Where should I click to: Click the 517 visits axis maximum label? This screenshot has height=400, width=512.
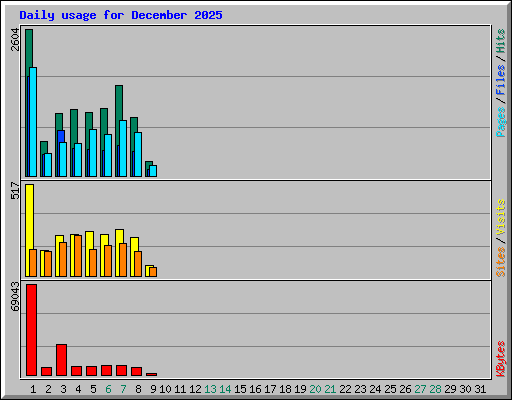coord(15,191)
